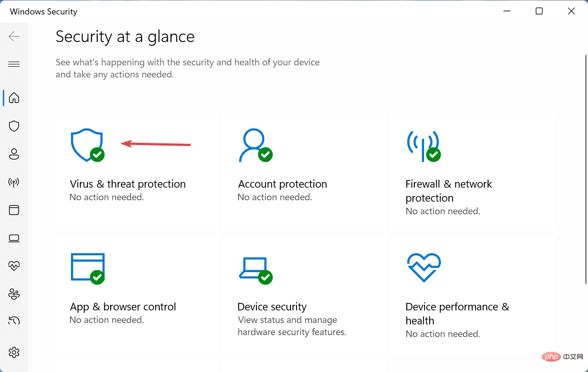Open the Device security laptop icon in sidebar
This screenshot has height=372, width=588.
14,238
